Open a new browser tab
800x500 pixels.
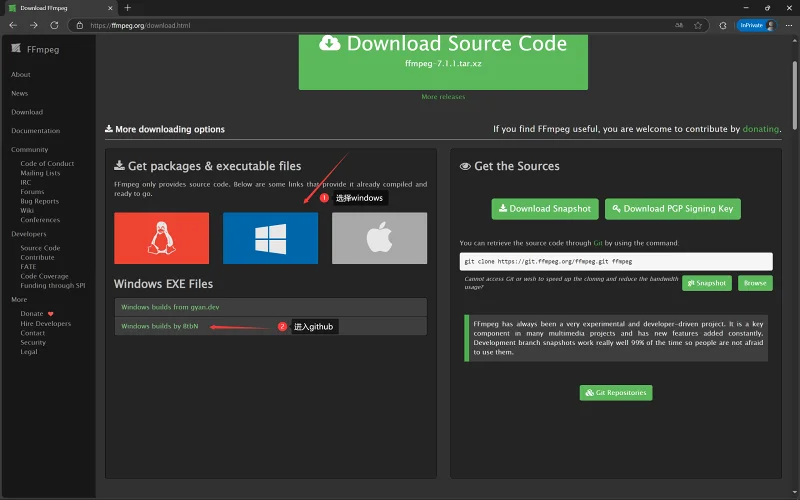[x=128, y=8]
